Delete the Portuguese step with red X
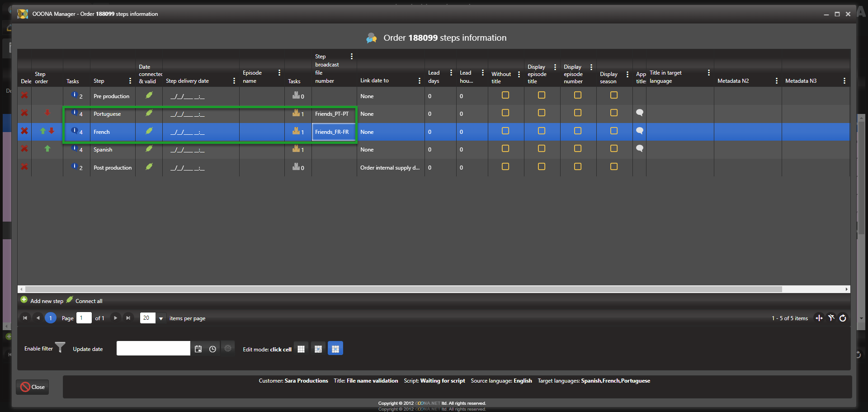Viewport: 868px width, 412px height. [24, 113]
